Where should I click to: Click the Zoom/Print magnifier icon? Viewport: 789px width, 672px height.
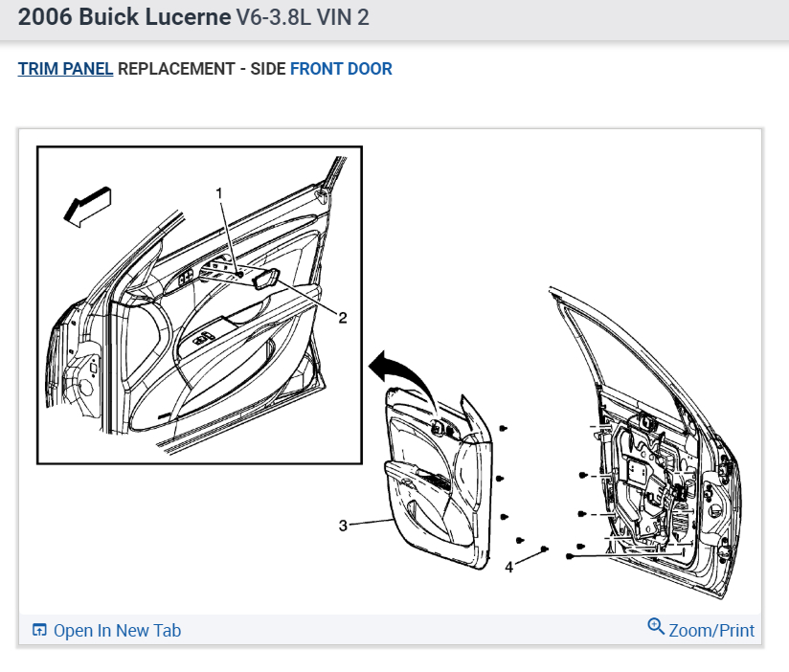point(656,626)
